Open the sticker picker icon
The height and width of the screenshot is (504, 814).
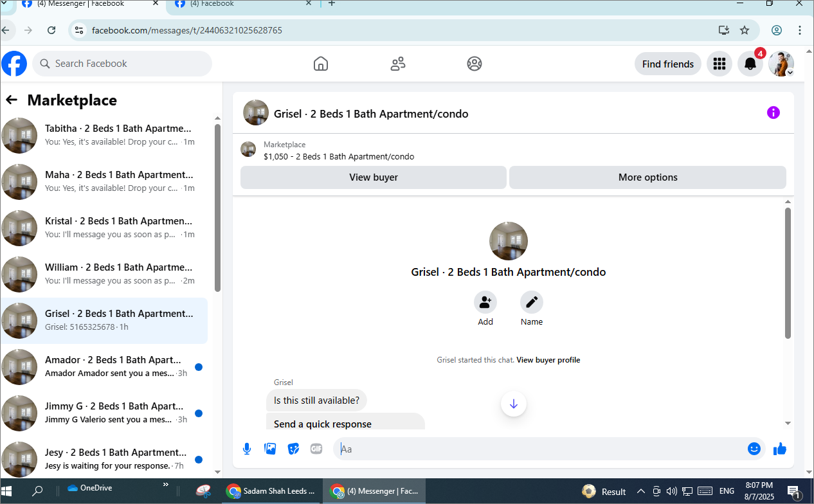(293, 449)
